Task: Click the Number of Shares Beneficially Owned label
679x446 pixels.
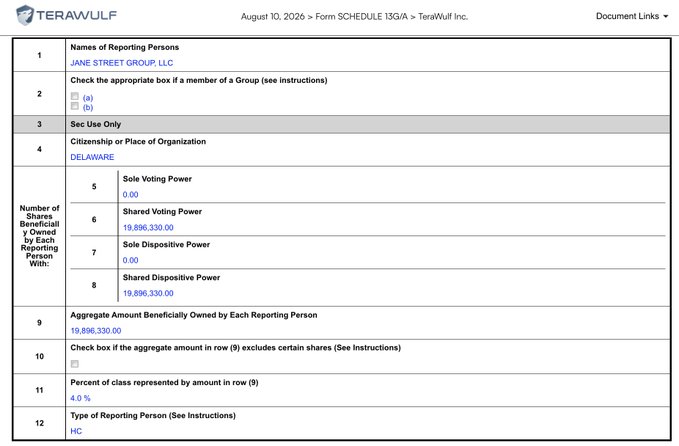Action: [x=39, y=236]
